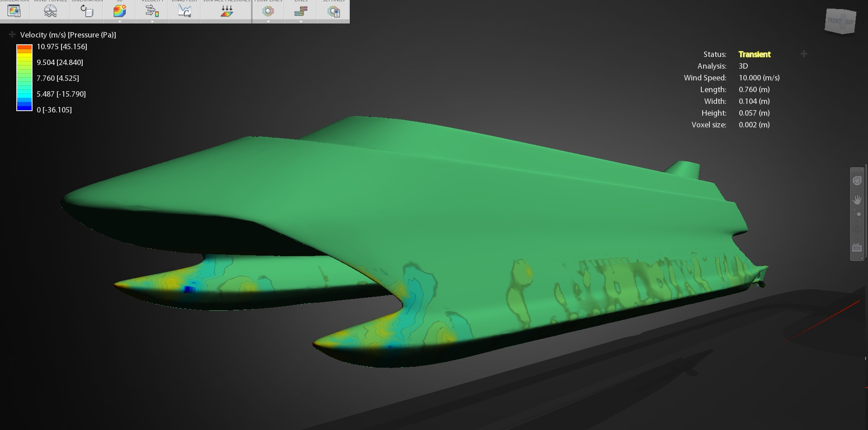This screenshot has width=868, height=430.
Task: Click the color scale legend bar
Action: 24,78
